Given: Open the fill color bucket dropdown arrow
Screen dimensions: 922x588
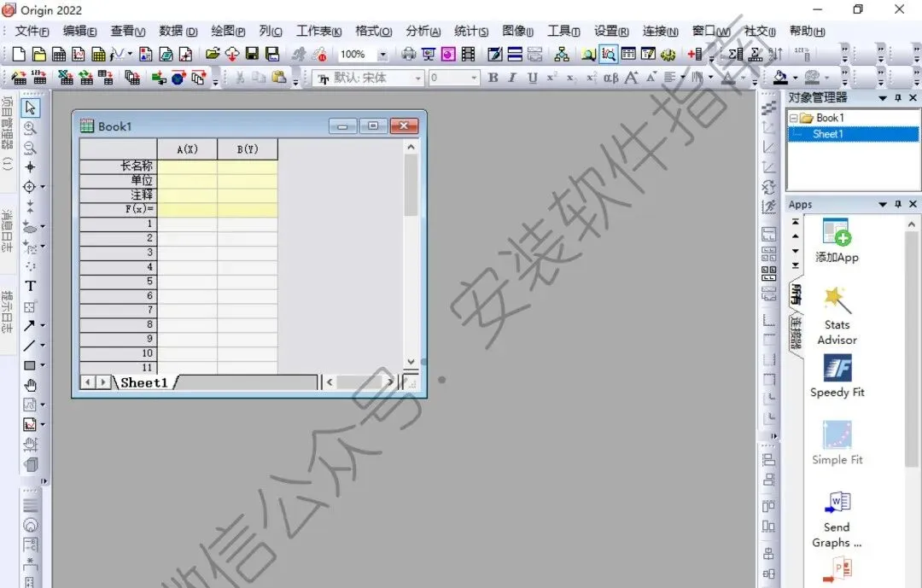Looking at the screenshot, I should pos(796,79).
